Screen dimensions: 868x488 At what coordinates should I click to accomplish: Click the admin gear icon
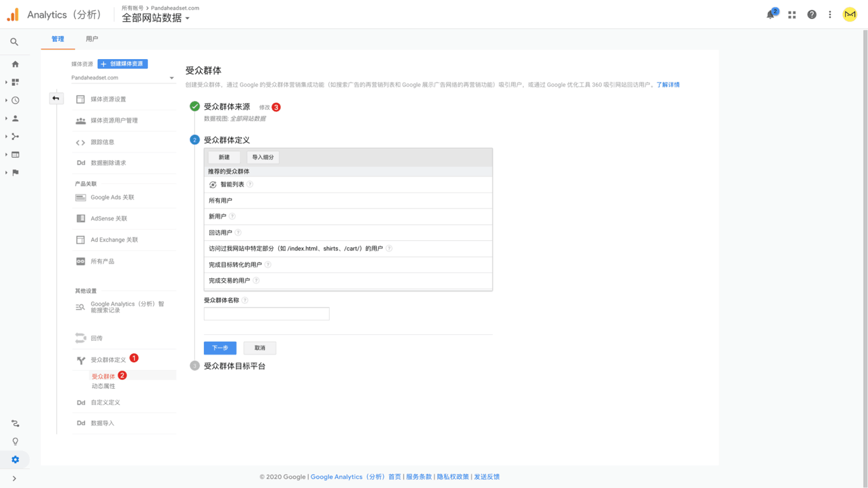coord(15,459)
